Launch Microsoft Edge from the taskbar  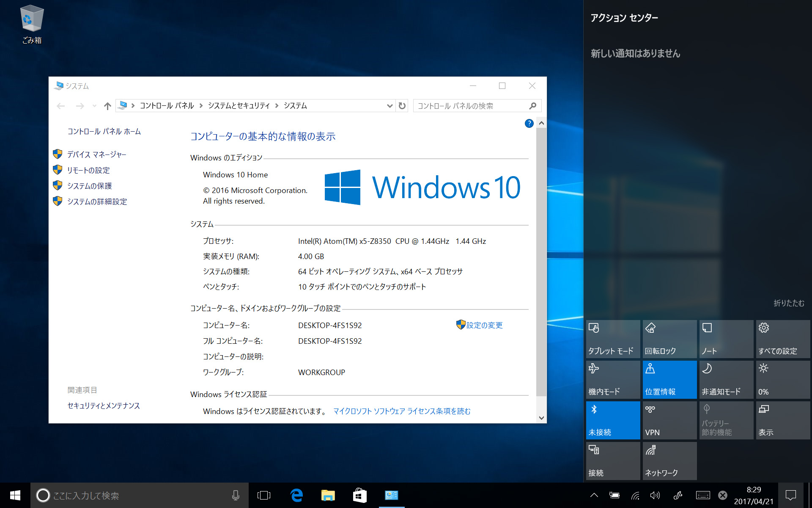(x=296, y=495)
